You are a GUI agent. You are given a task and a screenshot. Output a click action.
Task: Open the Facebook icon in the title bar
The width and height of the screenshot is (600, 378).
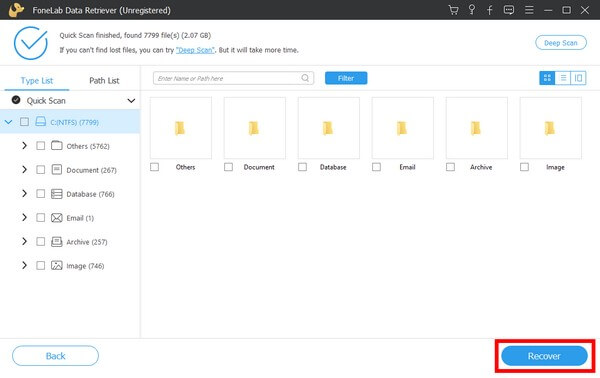pyautogui.click(x=489, y=10)
